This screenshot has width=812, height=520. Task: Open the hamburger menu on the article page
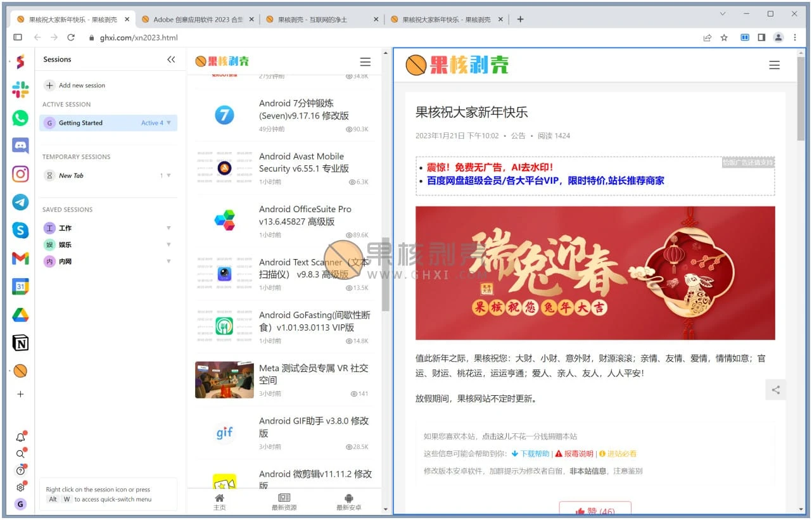[774, 65]
